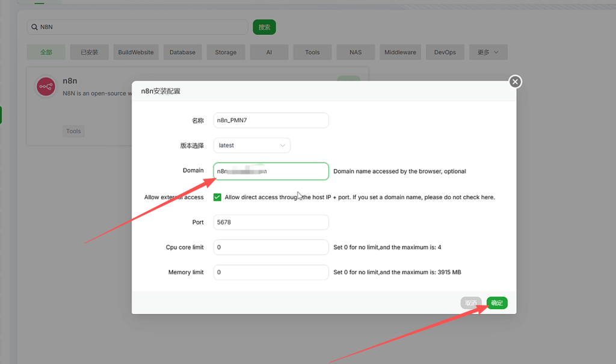This screenshot has height=364, width=616.
Task: Open the BuildWebsite category tab
Action: pos(135,52)
